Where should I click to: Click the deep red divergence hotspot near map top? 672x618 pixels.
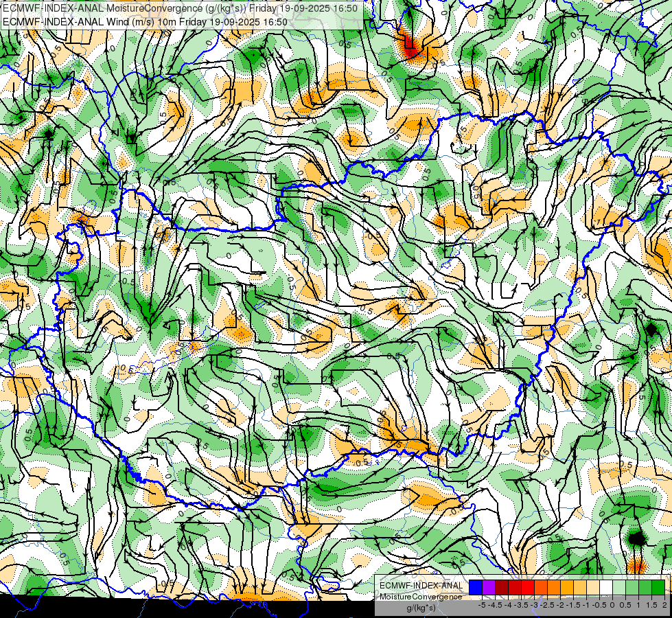410,45
